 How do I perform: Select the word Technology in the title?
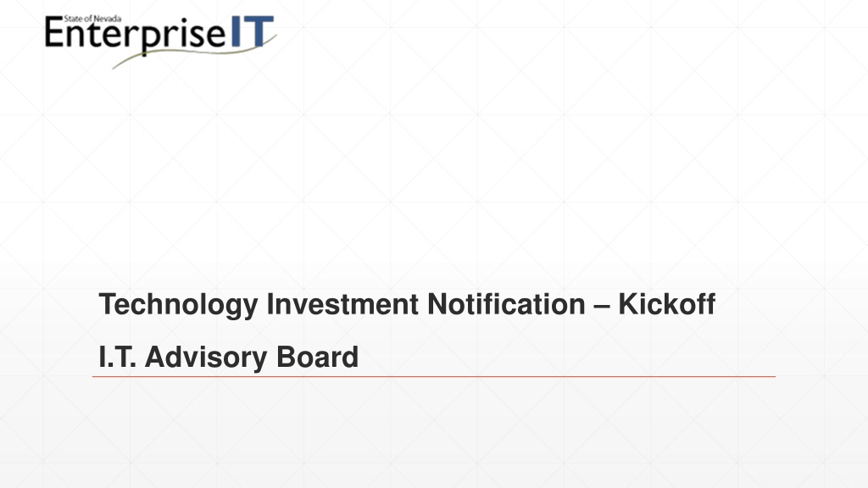click(178, 305)
